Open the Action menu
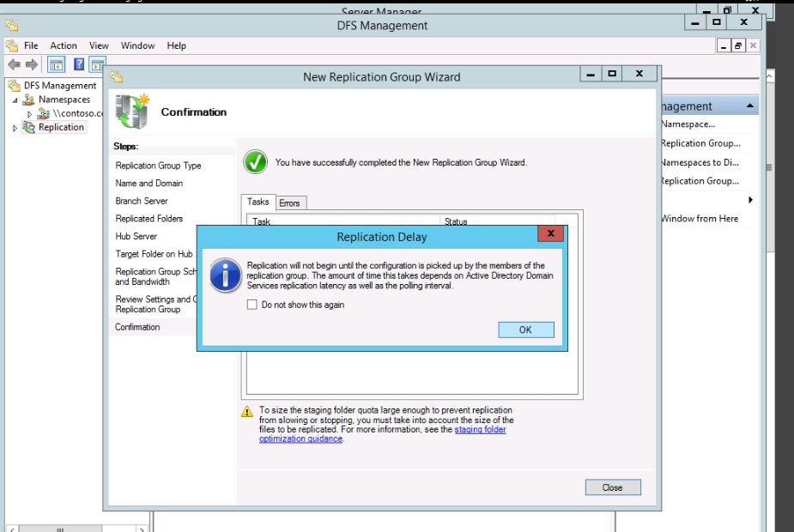The image size is (794, 532). 64,45
